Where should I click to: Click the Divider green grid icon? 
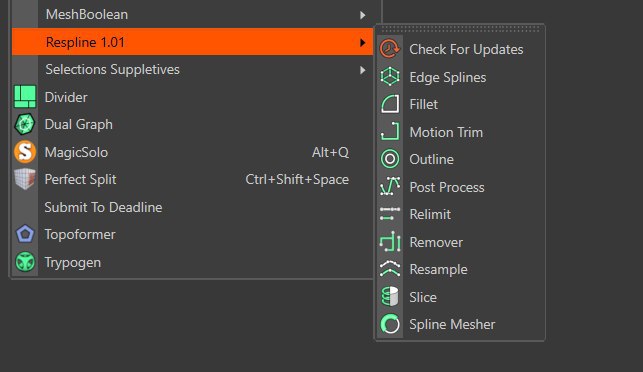coord(25,97)
